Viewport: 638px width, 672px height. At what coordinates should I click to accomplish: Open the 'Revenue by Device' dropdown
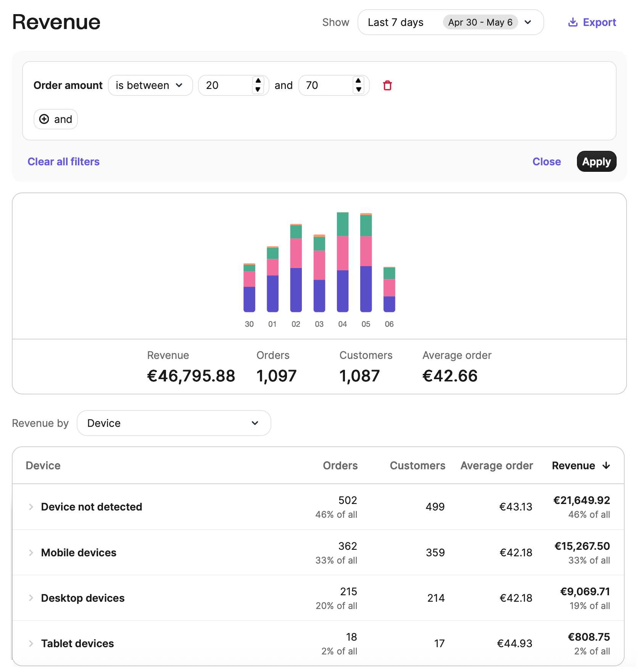point(174,423)
